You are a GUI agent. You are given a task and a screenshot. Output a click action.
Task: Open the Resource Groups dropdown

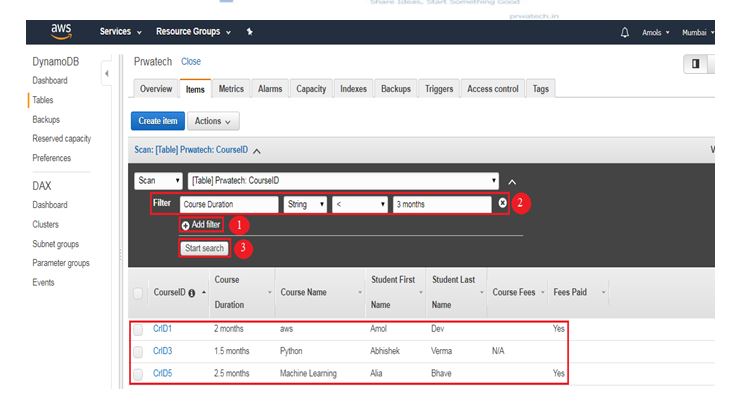[193, 31]
